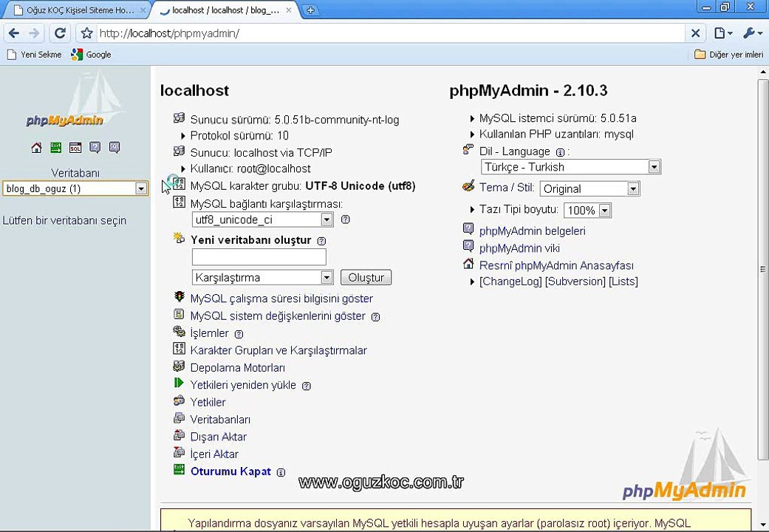The height and width of the screenshot is (532, 769).
Task: Click the Oturumu Kapat exit icon
Action: [179, 470]
